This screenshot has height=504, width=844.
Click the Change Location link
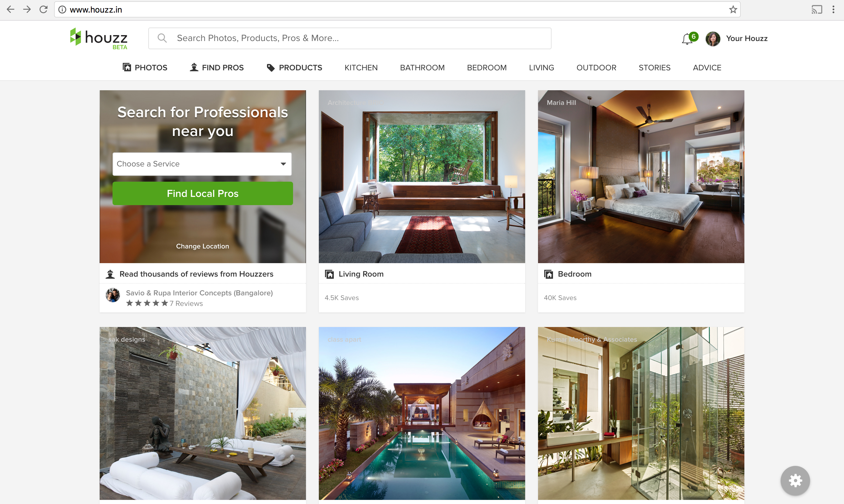tap(203, 246)
